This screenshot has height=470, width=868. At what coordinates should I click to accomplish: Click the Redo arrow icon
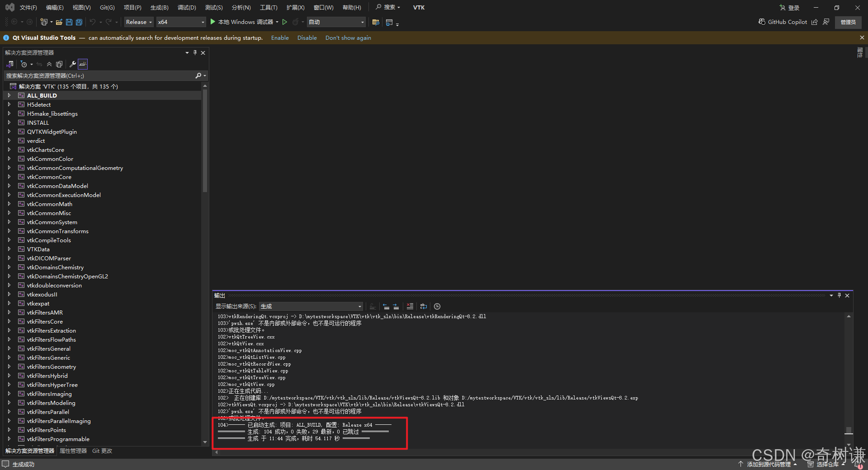tap(108, 22)
